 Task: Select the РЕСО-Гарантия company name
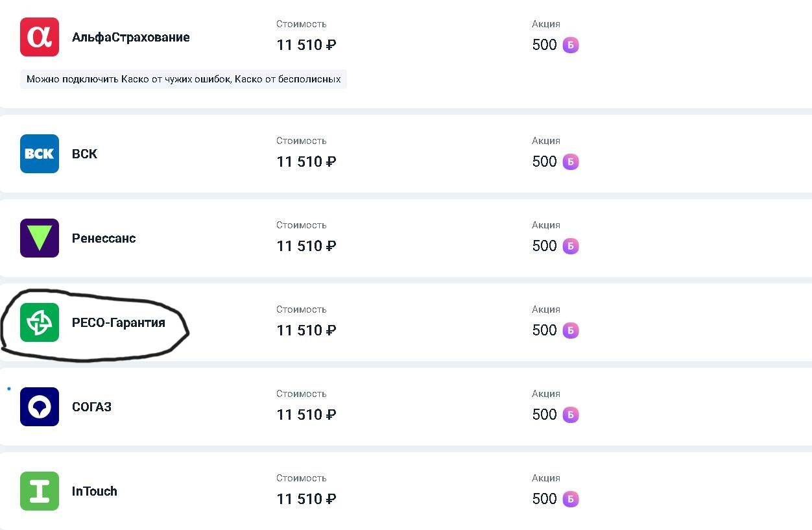coord(118,323)
